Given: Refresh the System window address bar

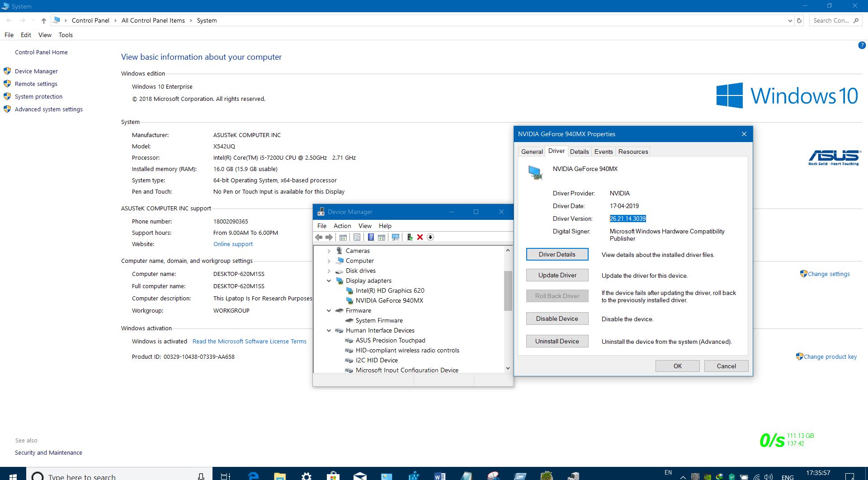Looking at the screenshot, I should (x=799, y=20).
